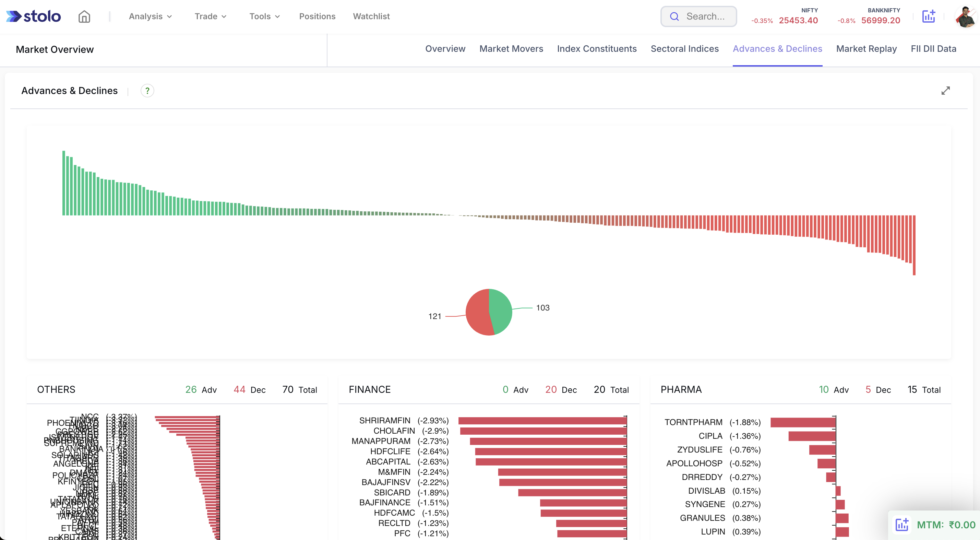
Task: Click the CHOLAFIN (-2.9%) row label
Action: point(411,431)
